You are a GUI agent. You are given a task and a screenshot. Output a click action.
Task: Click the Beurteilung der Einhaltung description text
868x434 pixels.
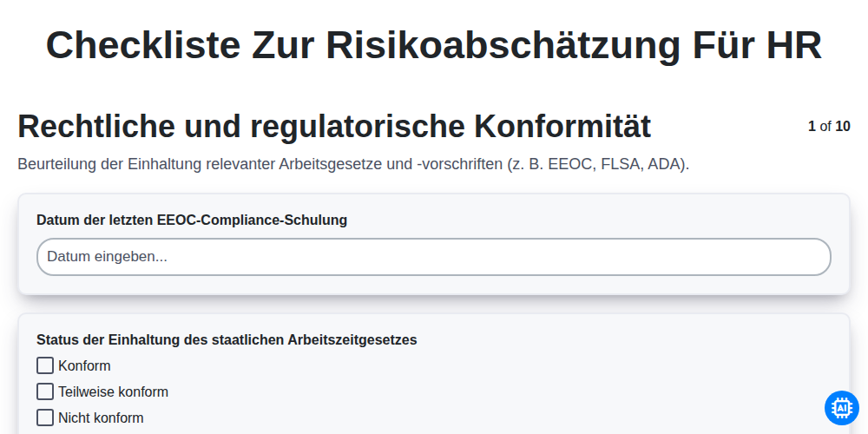353,164
